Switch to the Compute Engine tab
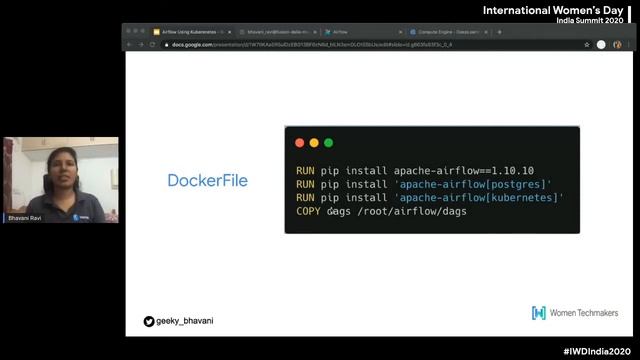This screenshot has width=640, height=360. click(x=449, y=32)
